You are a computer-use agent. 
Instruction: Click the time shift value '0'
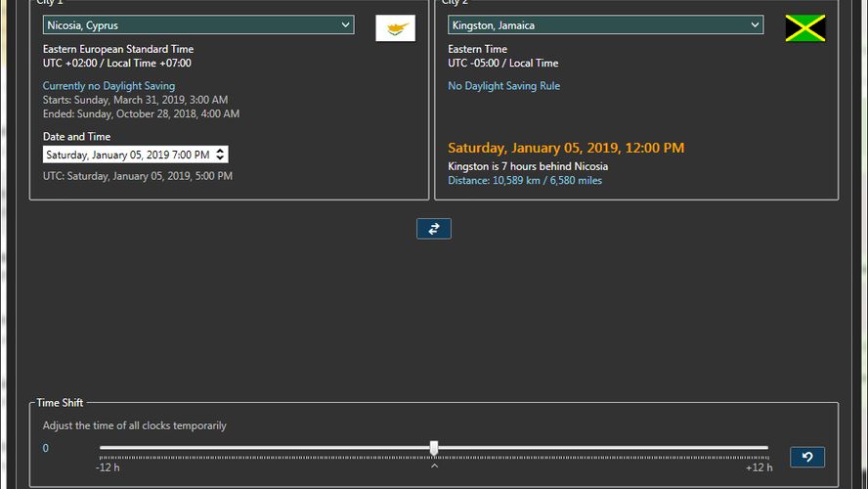tap(45, 449)
